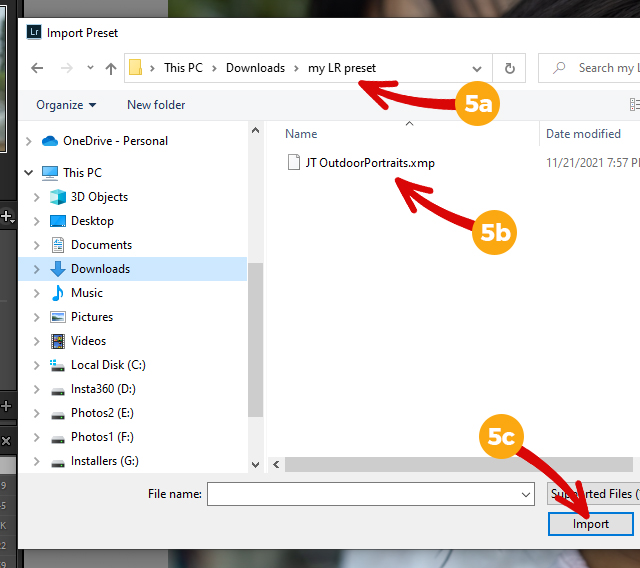Select 'Downloads' in the address breadcrumb

pos(256,68)
